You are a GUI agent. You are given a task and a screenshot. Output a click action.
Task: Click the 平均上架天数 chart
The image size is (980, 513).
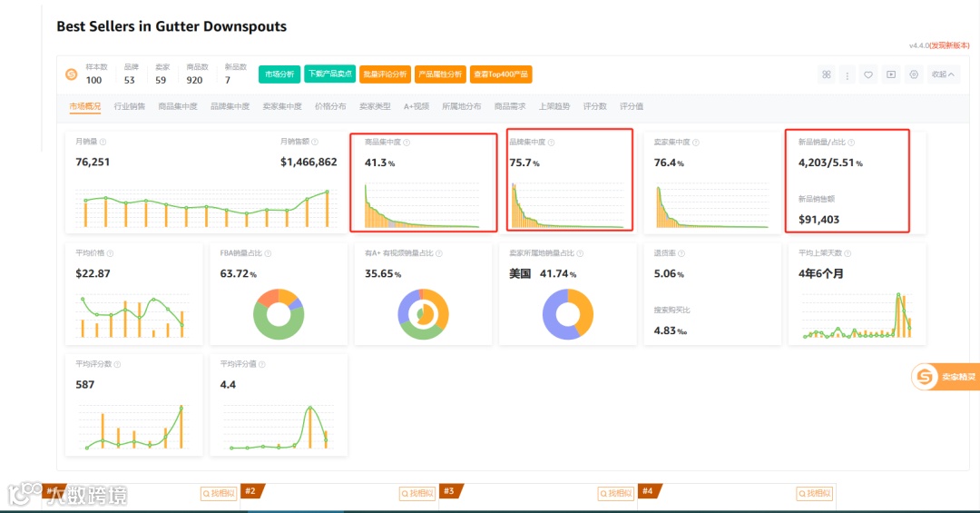[x=857, y=316]
